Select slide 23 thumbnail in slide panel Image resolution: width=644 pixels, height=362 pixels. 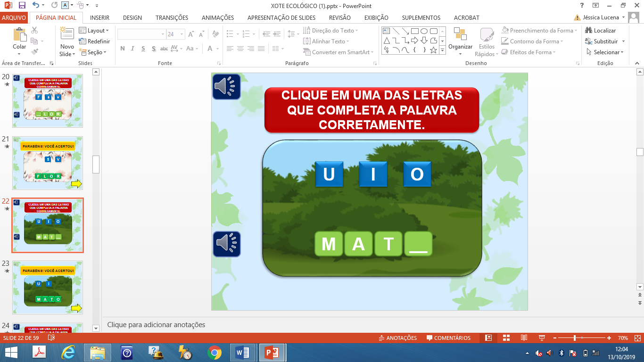[47, 288]
